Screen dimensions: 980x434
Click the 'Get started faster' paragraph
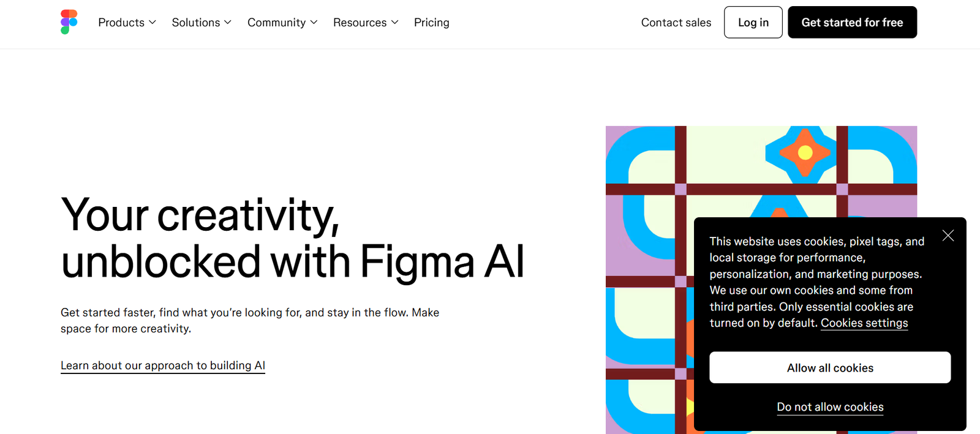250,320
